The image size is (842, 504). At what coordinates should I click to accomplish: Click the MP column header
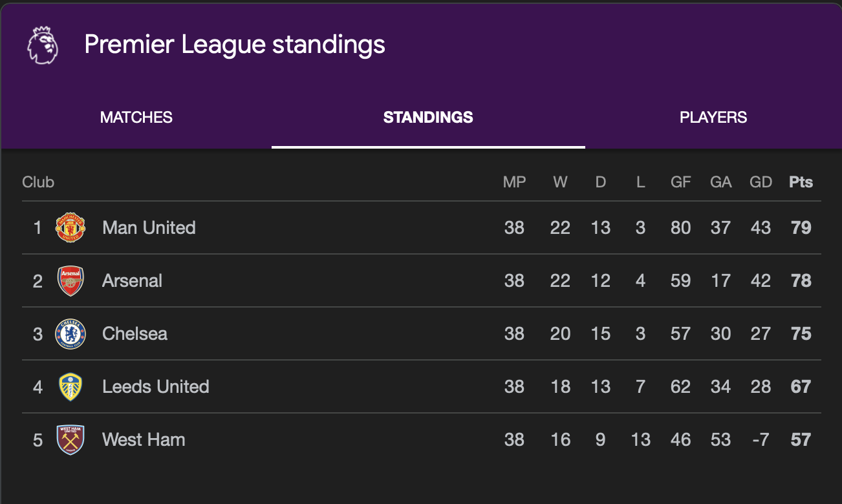(x=514, y=182)
